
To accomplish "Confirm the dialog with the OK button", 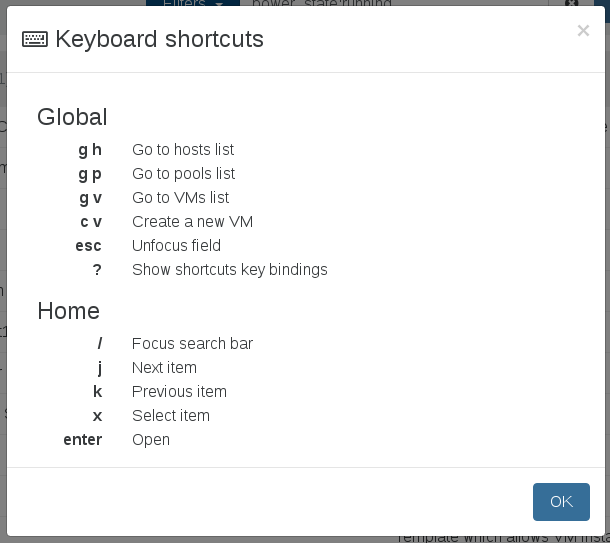I will [x=561, y=502].
